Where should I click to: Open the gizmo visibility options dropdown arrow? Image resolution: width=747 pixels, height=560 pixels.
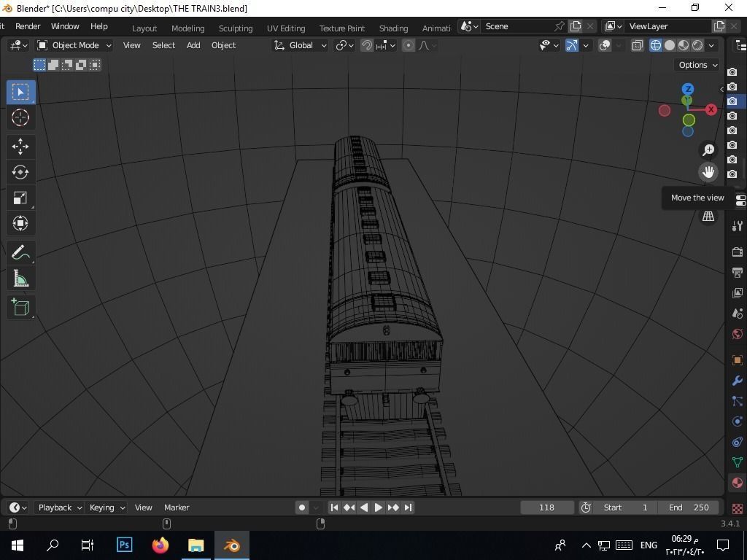(586, 45)
